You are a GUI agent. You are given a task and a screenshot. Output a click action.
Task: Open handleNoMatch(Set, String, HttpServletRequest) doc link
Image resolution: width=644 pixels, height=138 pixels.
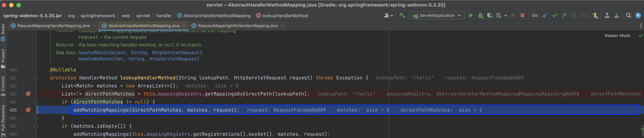(x=139, y=59)
